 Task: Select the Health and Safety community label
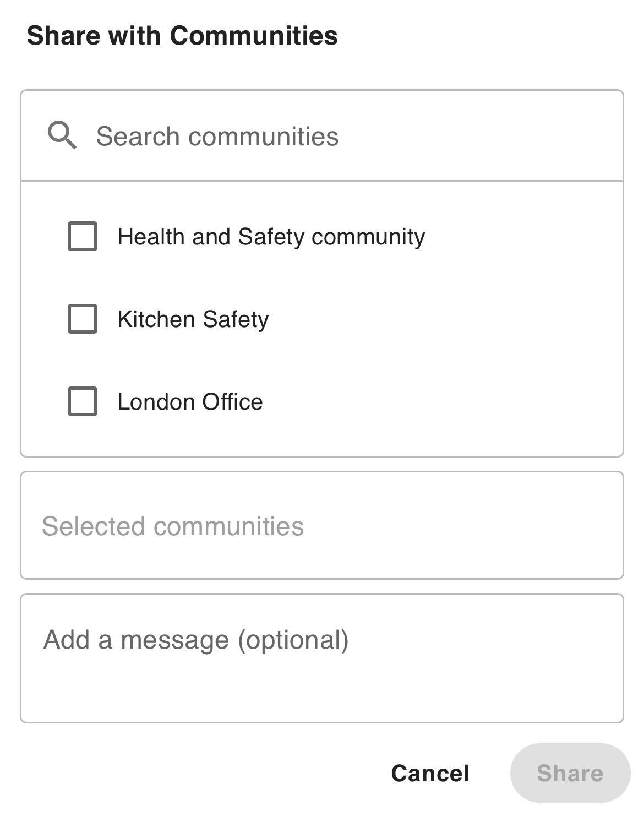tap(271, 237)
